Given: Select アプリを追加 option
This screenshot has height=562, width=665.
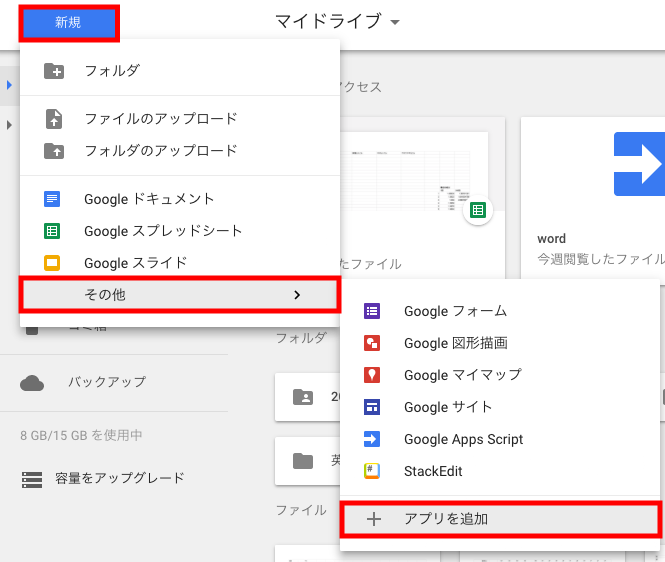Looking at the screenshot, I should (500, 519).
